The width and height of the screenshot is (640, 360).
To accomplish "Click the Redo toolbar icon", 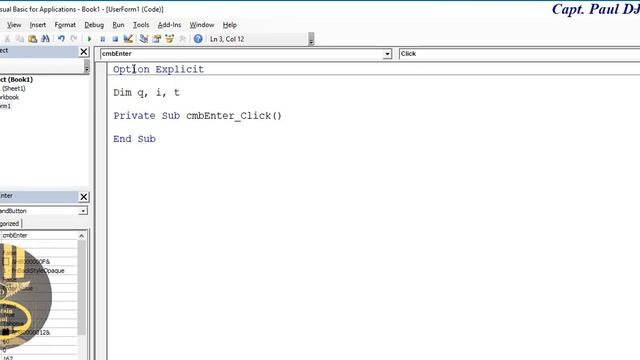I will click(74, 39).
